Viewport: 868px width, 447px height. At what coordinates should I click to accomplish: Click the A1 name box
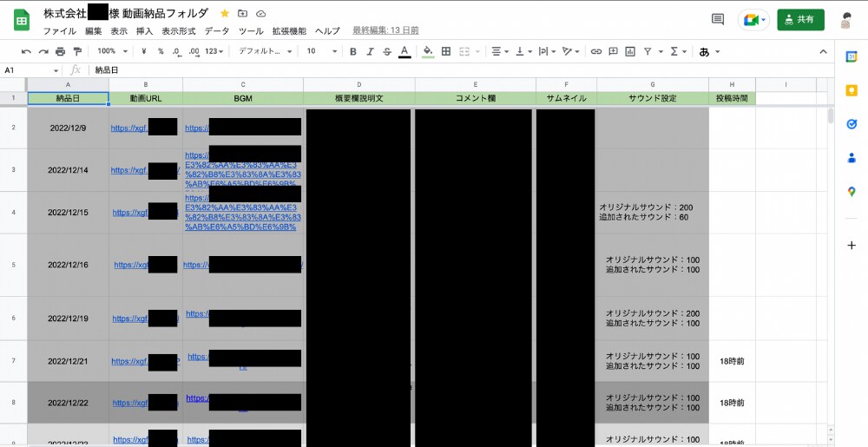tap(31, 70)
